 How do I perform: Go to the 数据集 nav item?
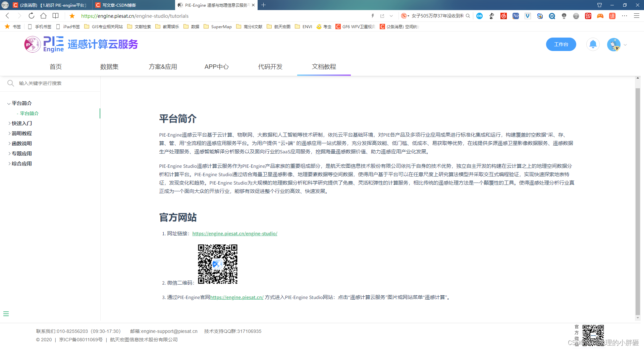pyautogui.click(x=109, y=67)
